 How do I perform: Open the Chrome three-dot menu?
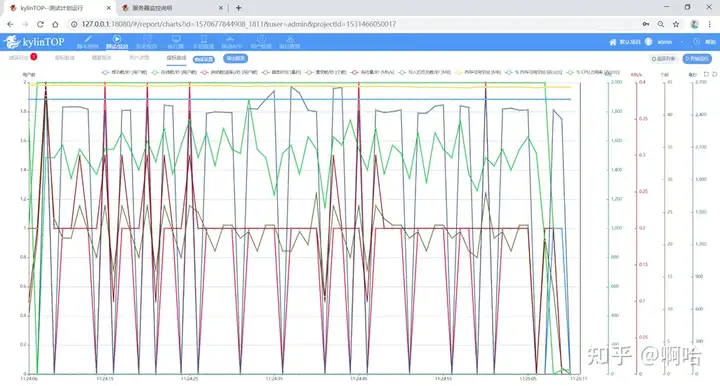coord(710,24)
